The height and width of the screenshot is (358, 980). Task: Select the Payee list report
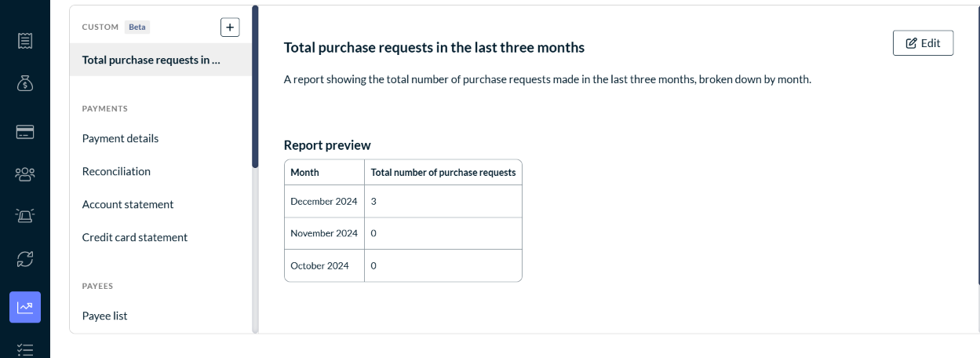[105, 316]
